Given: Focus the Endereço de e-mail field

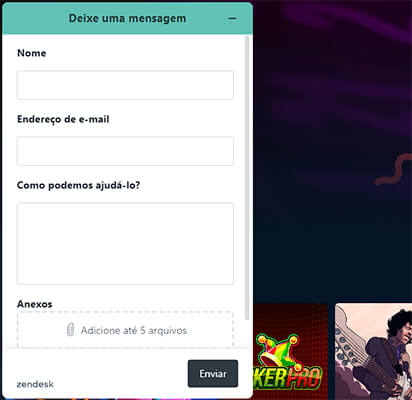Looking at the screenshot, I should pos(125,151).
